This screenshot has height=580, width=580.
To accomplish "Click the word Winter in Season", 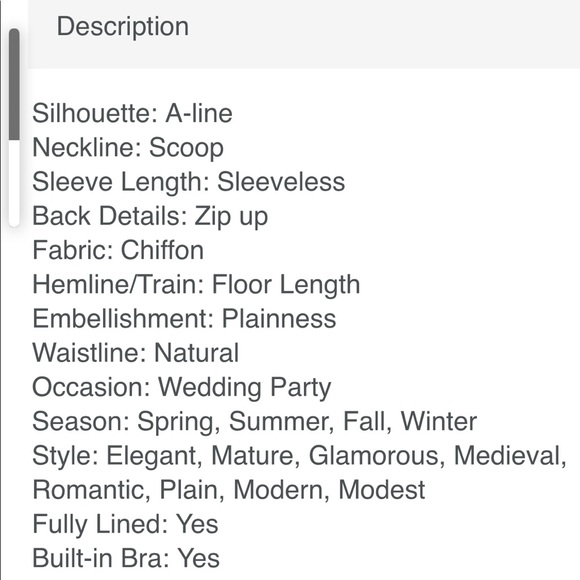I will 439,422.
